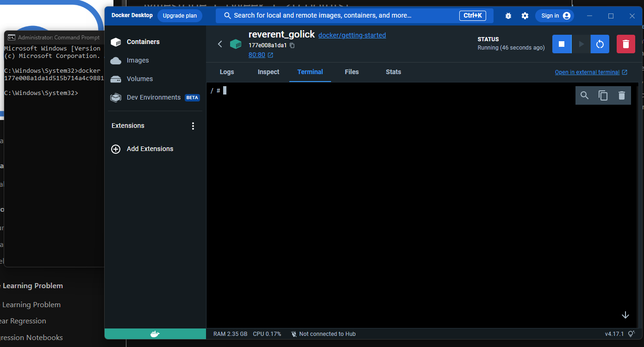644x347 pixels.
Task: Click the RAM 2.35 GB status
Action: (230, 334)
